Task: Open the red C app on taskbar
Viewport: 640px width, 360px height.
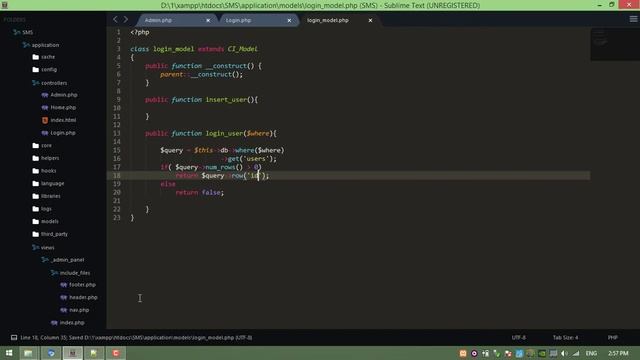Action: click(x=116, y=353)
